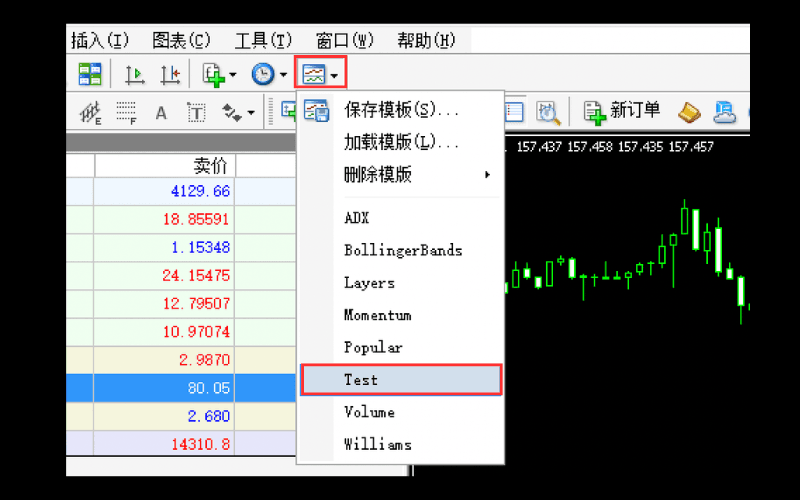Expand the 删除模版 submenu
800x500 pixels.
401,174
